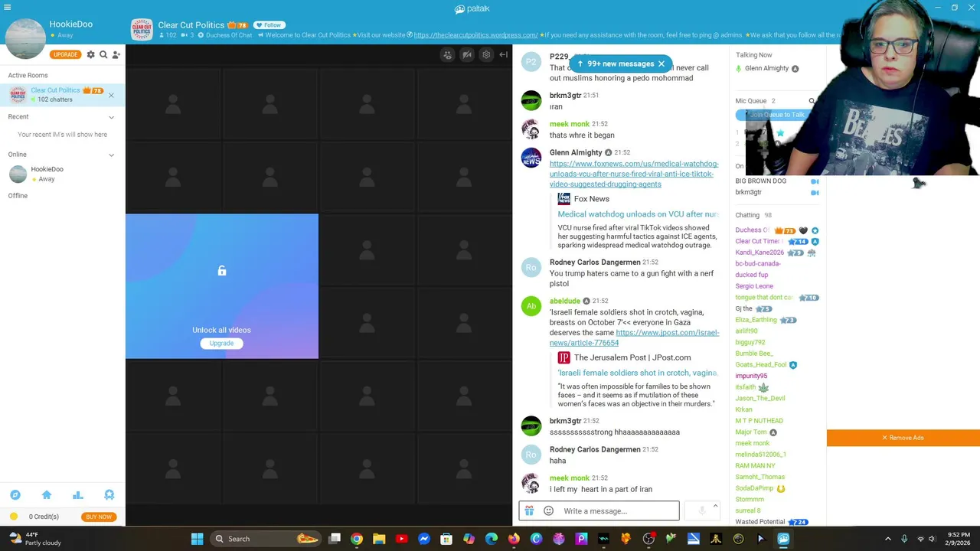Open leaderboard podium icon in bottom nav

coord(78,495)
